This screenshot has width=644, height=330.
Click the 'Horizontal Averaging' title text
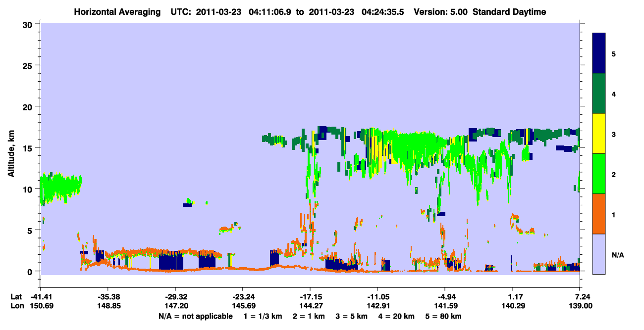tap(116, 12)
